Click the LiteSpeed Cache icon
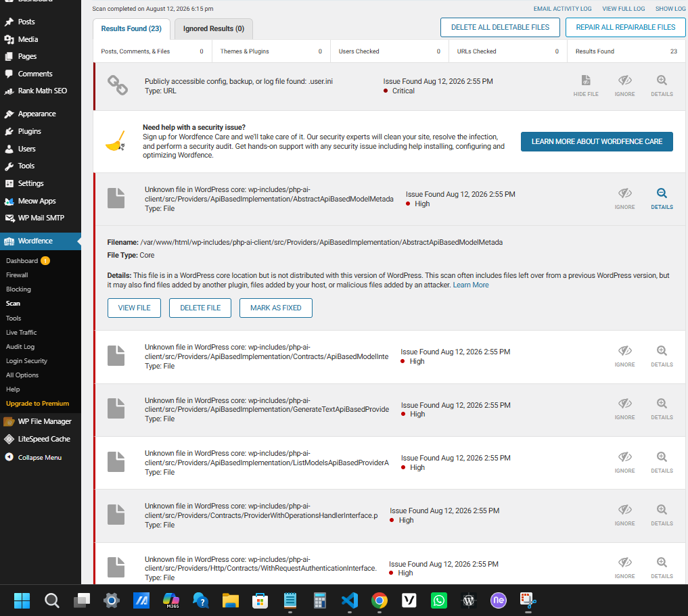The height and width of the screenshot is (616, 688). 9,439
